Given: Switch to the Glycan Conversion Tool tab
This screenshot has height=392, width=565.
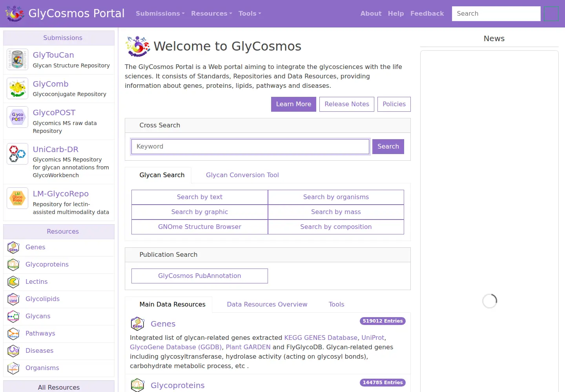Looking at the screenshot, I should click(x=242, y=175).
